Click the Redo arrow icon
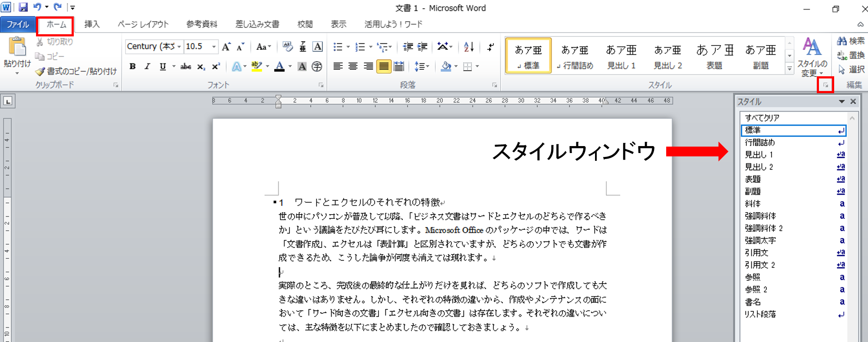The height and width of the screenshot is (342, 868). 58,7
